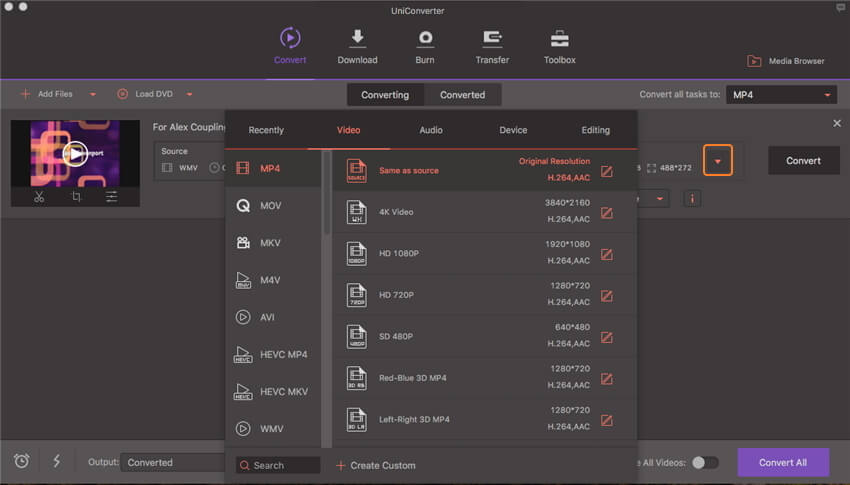
Task: Click the Add Files button
Action: tap(46, 94)
